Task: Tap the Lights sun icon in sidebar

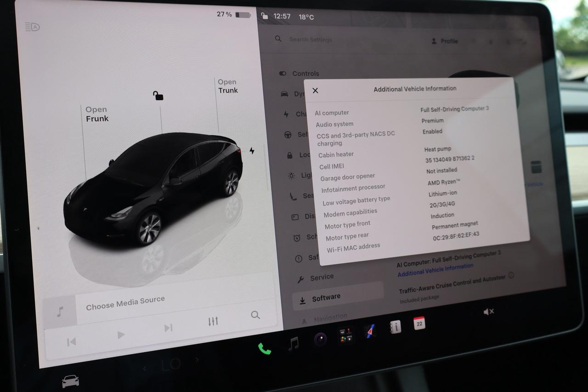Action: point(291,176)
